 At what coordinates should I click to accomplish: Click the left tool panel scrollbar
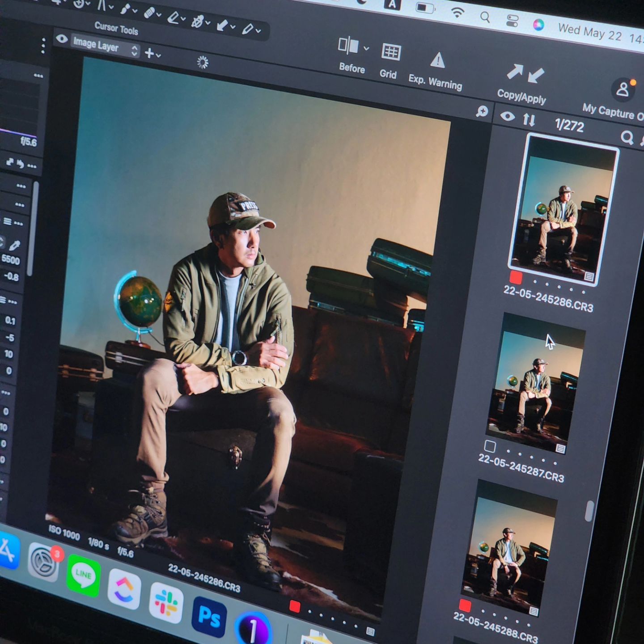[32, 229]
